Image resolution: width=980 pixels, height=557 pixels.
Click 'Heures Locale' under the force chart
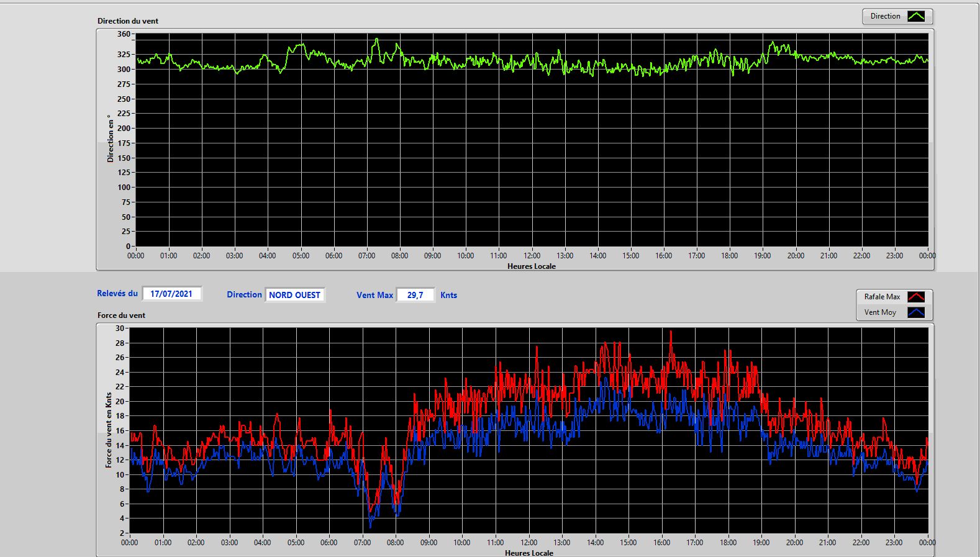(529, 553)
